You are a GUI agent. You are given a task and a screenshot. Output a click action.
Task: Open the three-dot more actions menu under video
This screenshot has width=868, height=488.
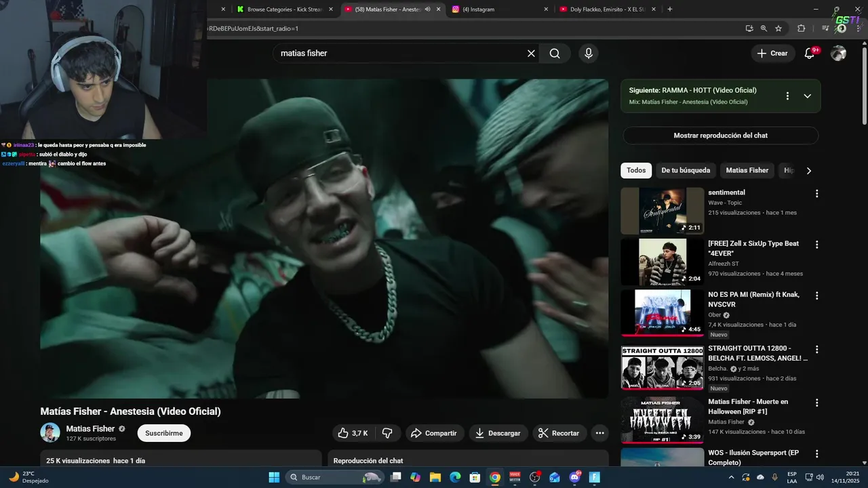(599, 433)
